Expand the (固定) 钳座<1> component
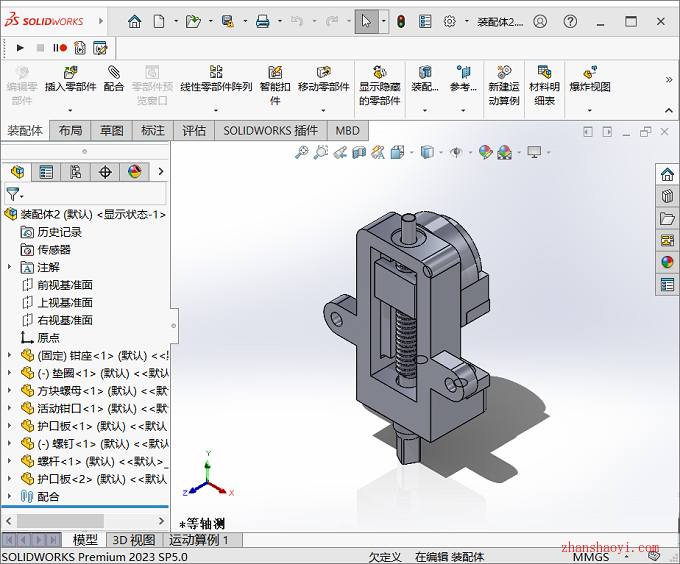The image size is (680, 564). click(x=9, y=355)
